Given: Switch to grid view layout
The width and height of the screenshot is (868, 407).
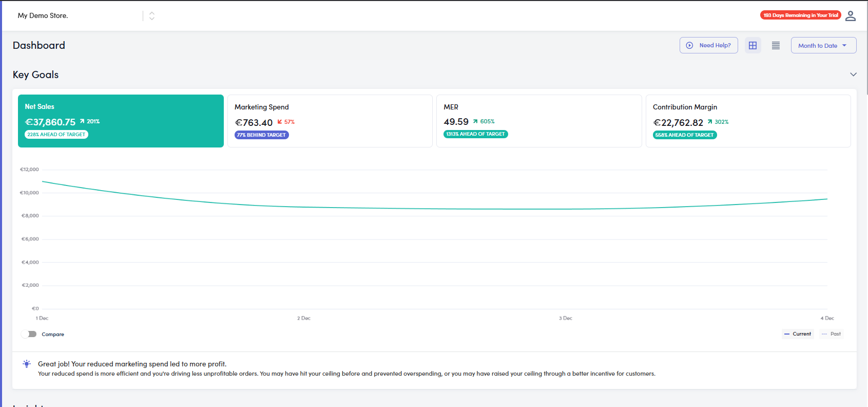Looking at the screenshot, I should pyautogui.click(x=753, y=45).
